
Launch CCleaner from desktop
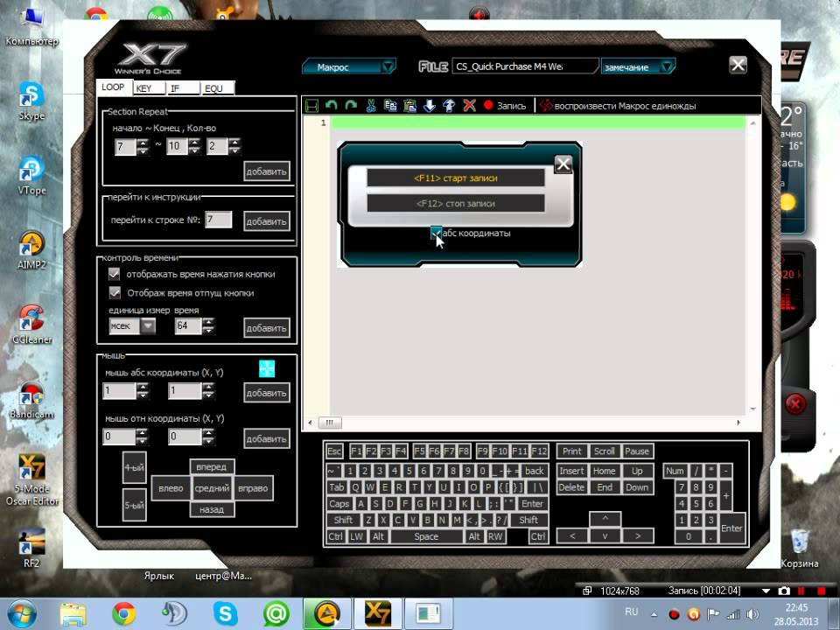point(31,325)
